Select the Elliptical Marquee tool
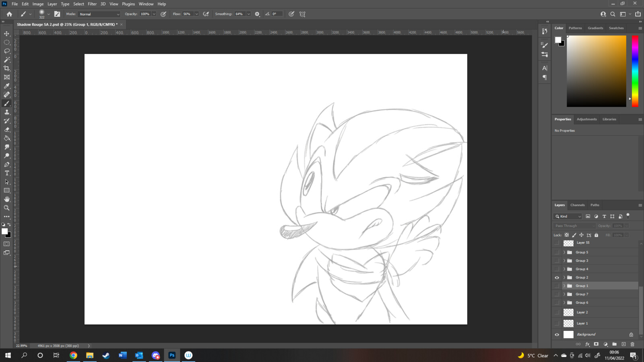This screenshot has height=362, width=644. [x=7, y=42]
